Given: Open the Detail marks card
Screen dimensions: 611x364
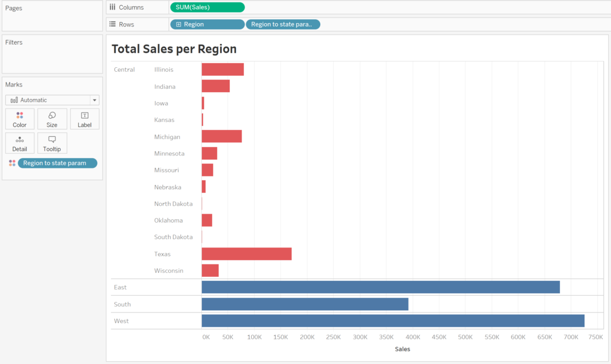Looking at the screenshot, I should (x=20, y=143).
